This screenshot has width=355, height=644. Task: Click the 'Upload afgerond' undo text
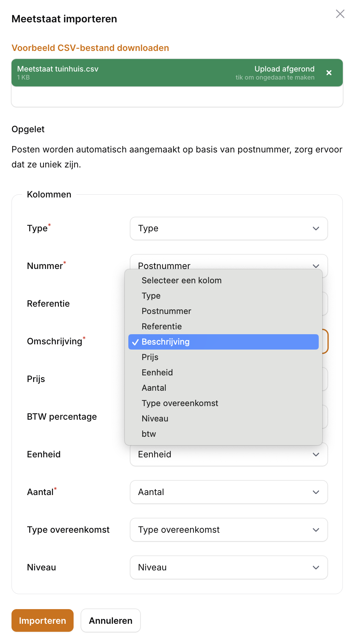click(275, 73)
